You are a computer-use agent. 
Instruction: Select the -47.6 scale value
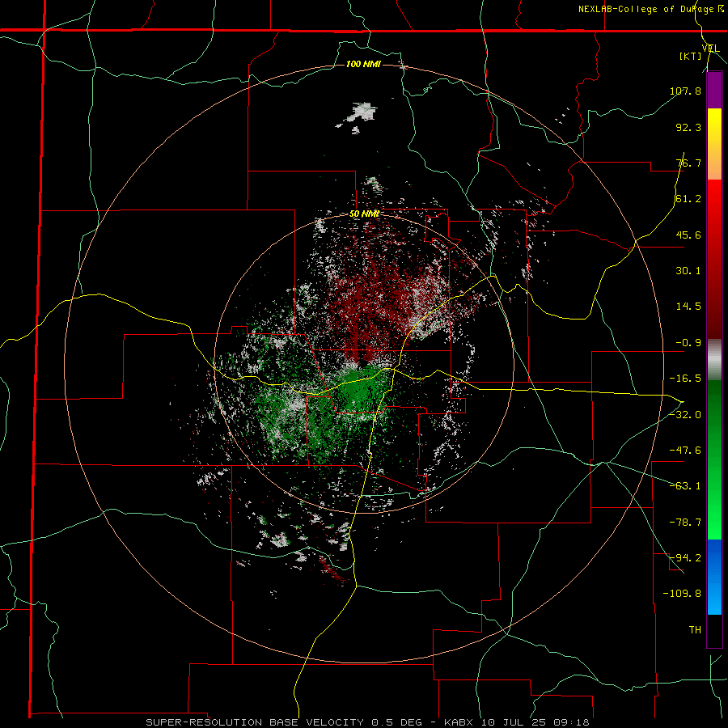[685, 451]
